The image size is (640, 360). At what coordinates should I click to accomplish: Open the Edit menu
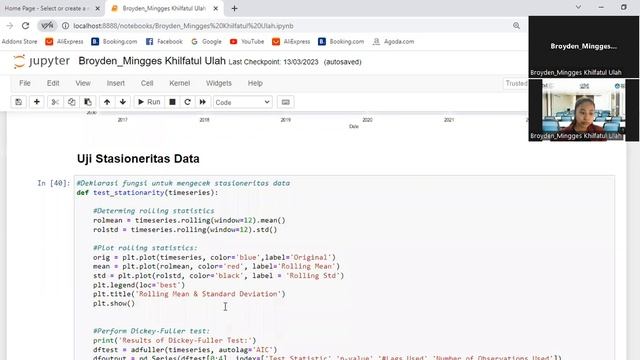point(53,83)
